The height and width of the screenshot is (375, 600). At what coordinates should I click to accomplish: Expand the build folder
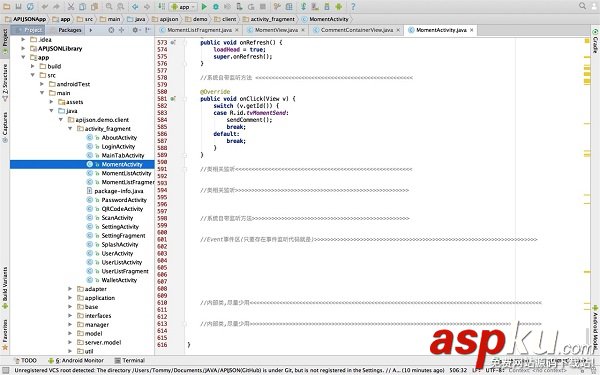pyautogui.click(x=33, y=66)
